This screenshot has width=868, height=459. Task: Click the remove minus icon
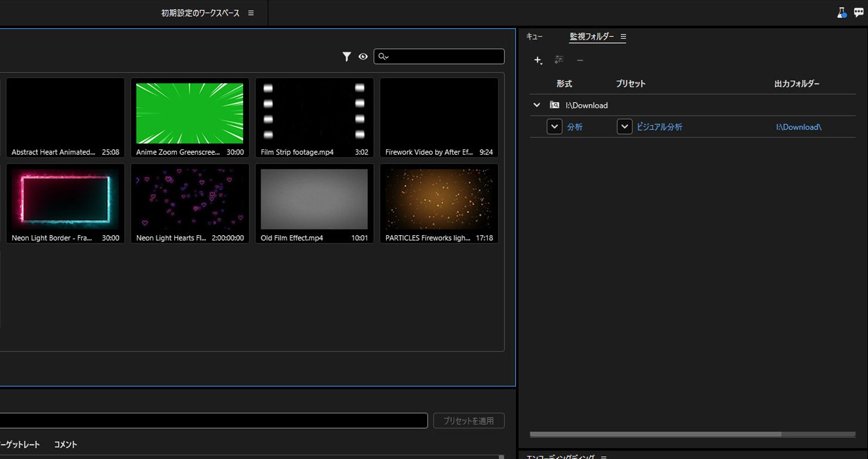tap(580, 60)
